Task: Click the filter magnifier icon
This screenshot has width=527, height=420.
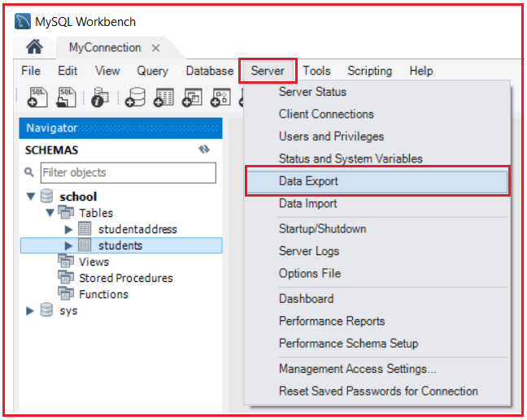Action: [x=29, y=172]
